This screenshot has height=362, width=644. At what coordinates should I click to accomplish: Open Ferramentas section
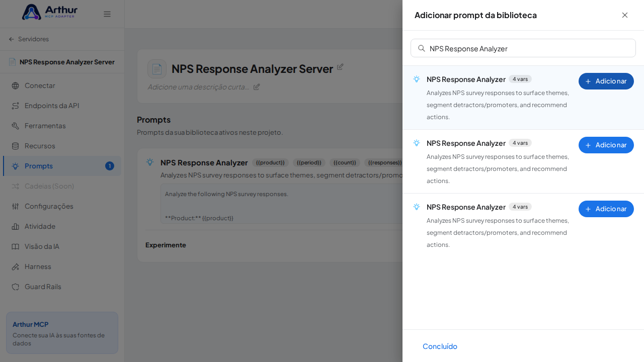tap(62, 126)
